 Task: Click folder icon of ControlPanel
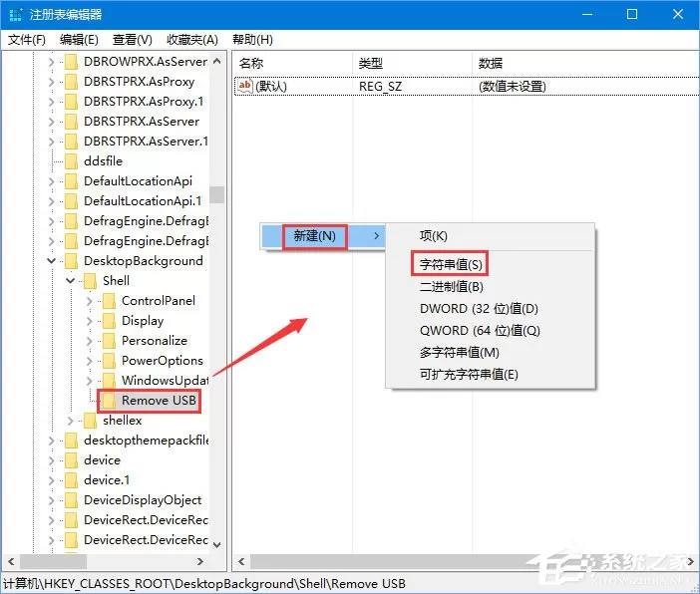click(x=109, y=301)
